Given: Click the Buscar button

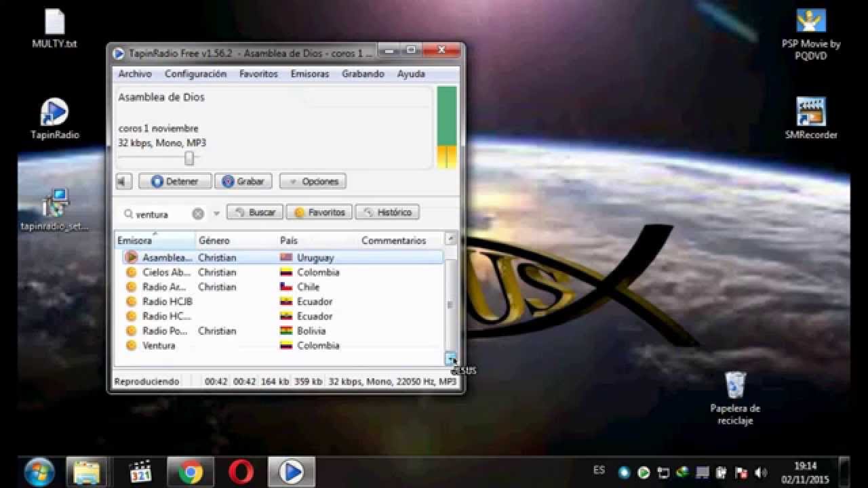Looking at the screenshot, I should [254, 212].
